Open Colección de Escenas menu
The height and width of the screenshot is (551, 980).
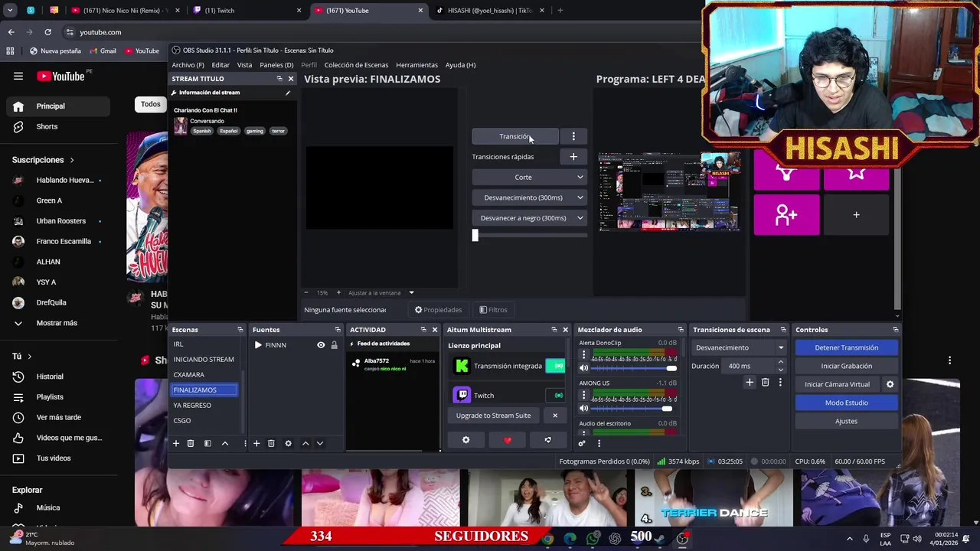[356, 65]
